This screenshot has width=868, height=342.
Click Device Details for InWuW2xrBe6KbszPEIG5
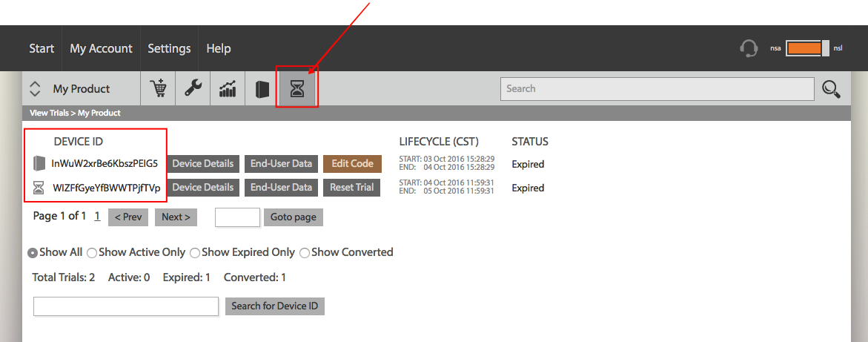tap(202, 163)
